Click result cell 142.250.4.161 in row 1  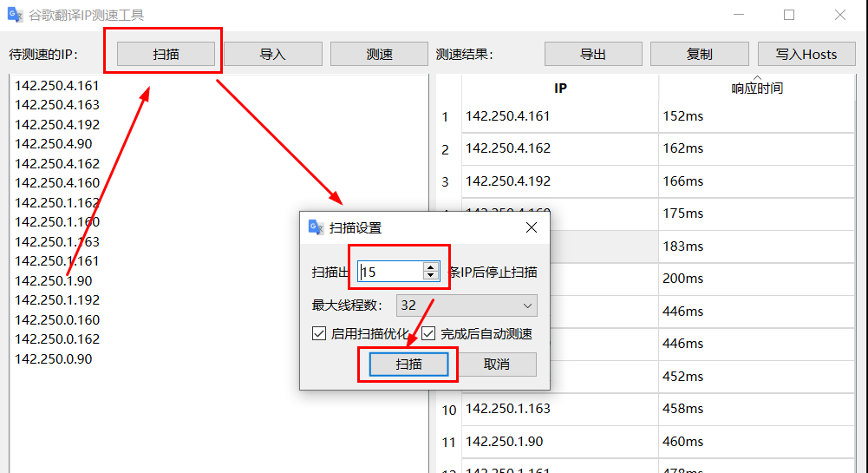pyautogui.click(x=560, y=116)
